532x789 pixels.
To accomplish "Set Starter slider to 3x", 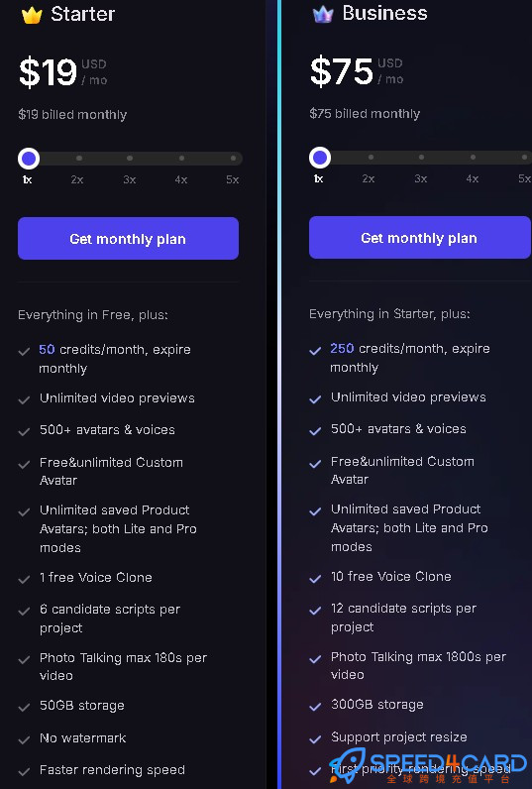I will click(130, 158).
